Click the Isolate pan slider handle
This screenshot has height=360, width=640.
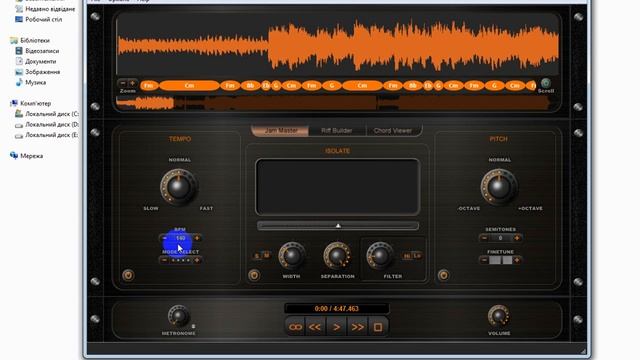pyautogui.click(x=338, y=225)
